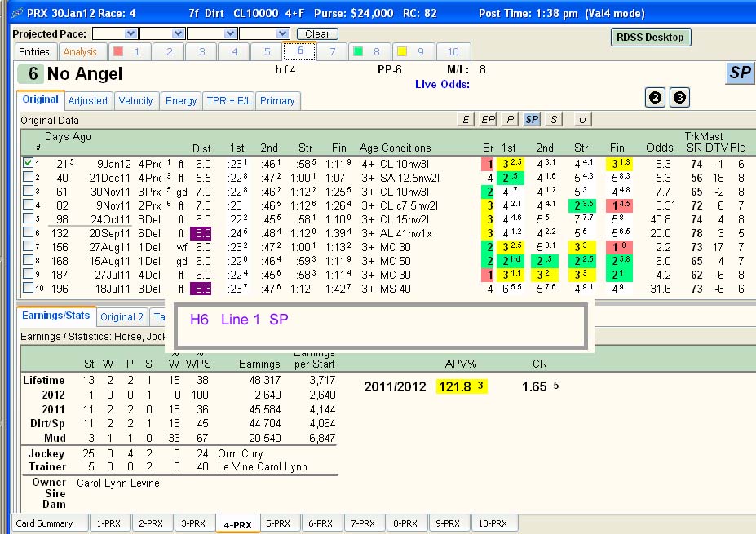This screenshot has width=756, height=534.
Task: Click horse name No Angel
Action: tap(85, 73)
